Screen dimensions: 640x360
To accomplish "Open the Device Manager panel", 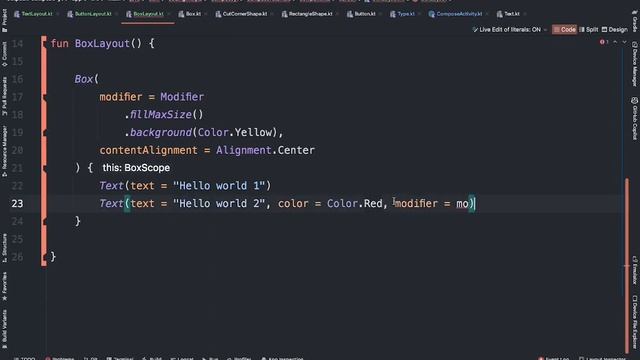I will pos(635,64).
